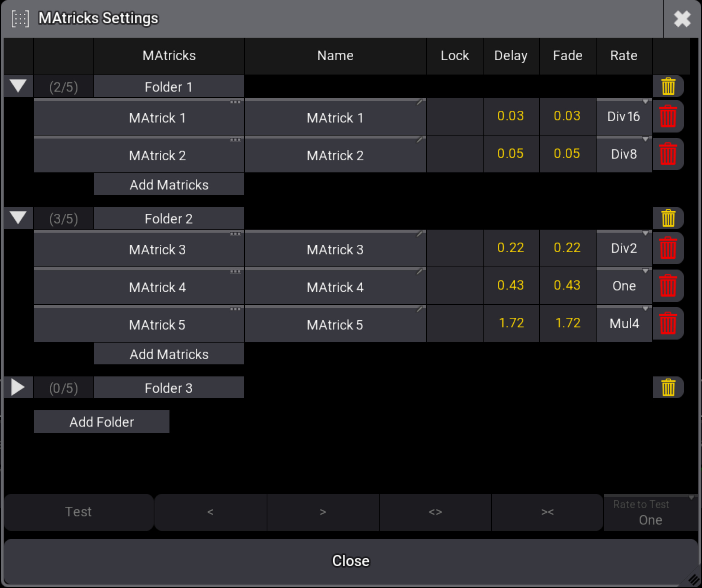Click Add Matricks under Folder 2

[x=169, y=354]
